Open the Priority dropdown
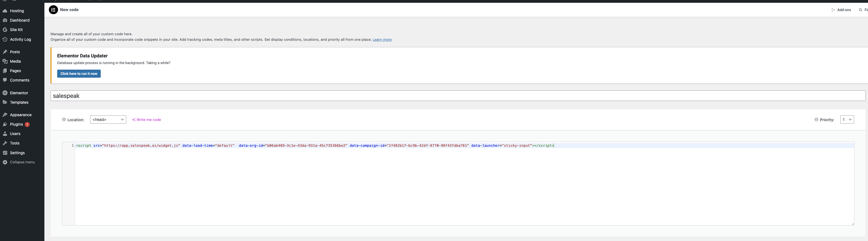Viewport: 868px width, 241px height. tap(847, 120)
